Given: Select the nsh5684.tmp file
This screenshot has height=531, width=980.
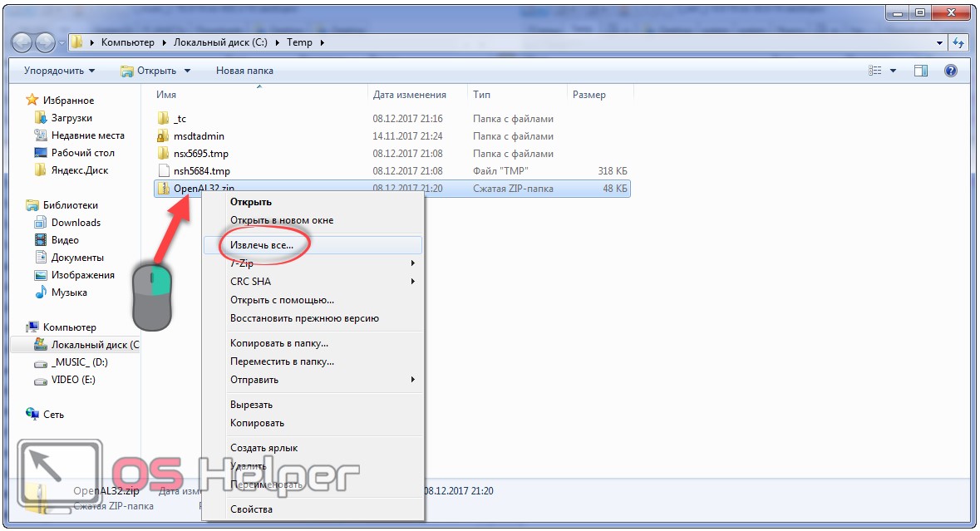Looking at the screenshot, I should (x=201, y=171).
